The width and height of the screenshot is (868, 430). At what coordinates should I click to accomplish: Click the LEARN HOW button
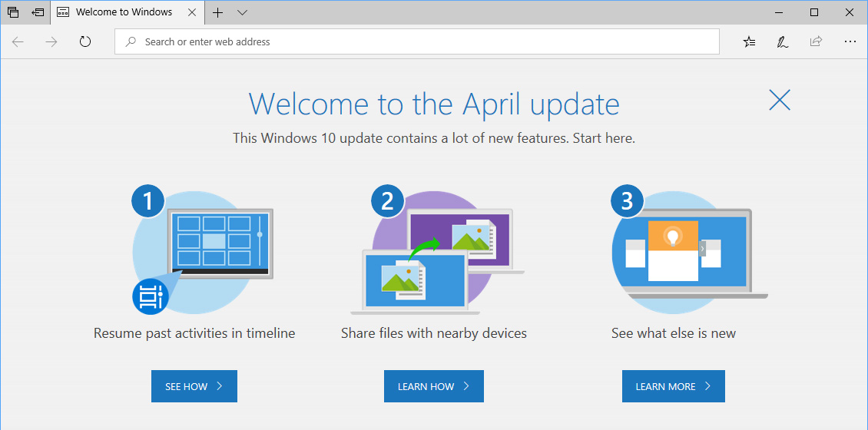pyautogui.click(x=434, y=386)
